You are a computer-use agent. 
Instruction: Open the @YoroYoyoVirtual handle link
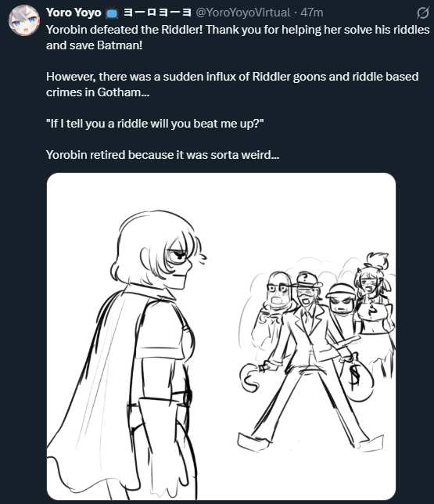[243, 13]
